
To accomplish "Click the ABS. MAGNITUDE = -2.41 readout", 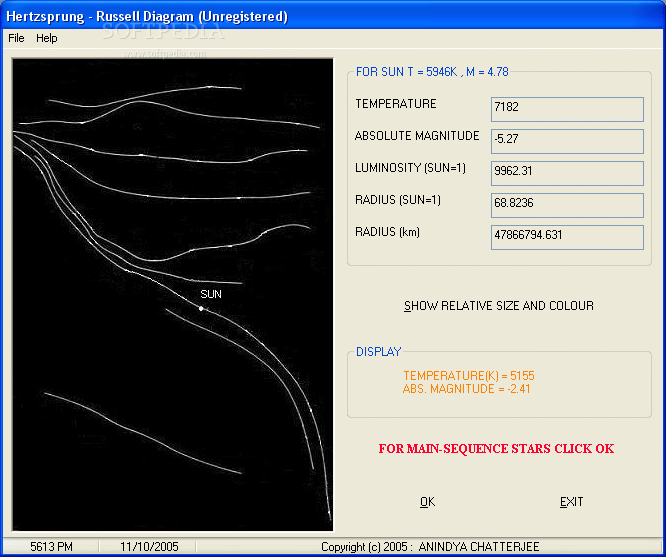I will click(466, 389).
